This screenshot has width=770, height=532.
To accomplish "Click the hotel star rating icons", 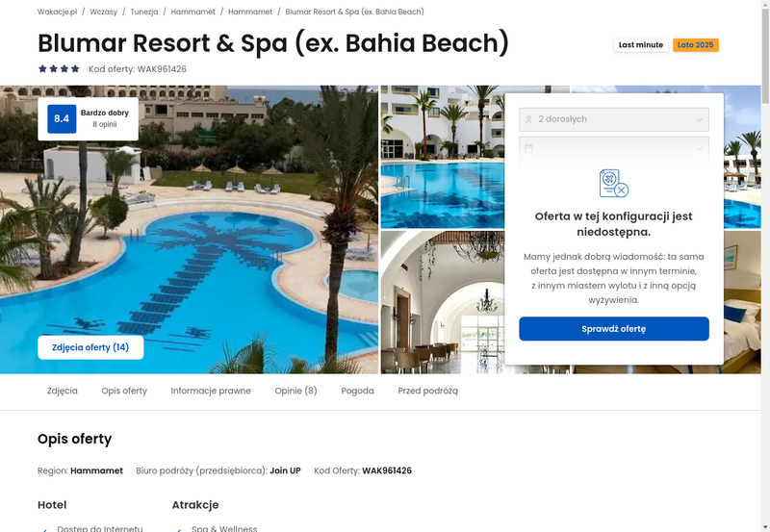I will point(59,68).
